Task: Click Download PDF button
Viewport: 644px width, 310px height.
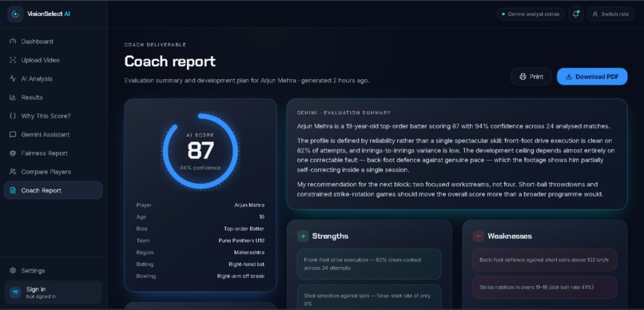Action: tap(592, 77)
